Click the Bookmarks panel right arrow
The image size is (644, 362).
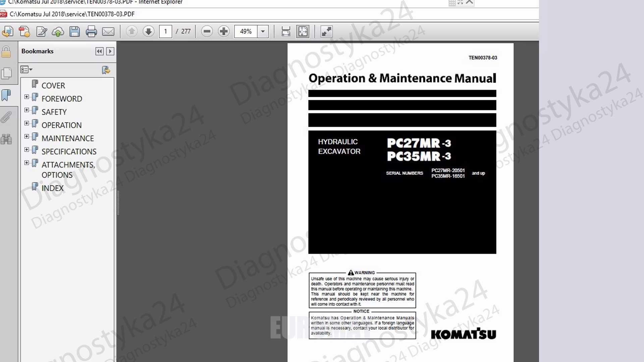click(x=110, y=51)
